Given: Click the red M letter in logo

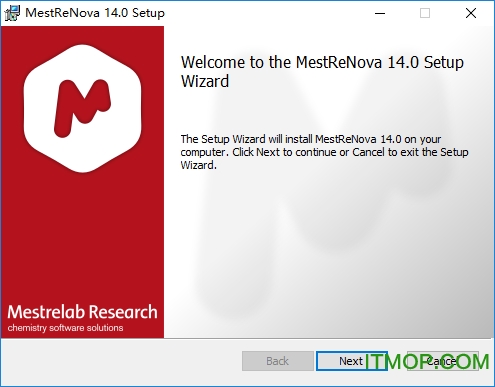Looking at the screenshot, I should [x=82, y=108].
